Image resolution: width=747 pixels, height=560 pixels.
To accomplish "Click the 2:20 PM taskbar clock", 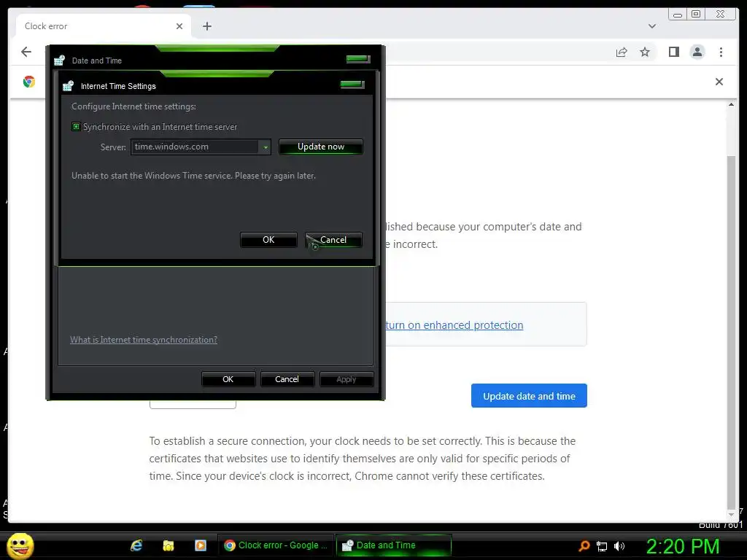I will click(x=683, y=546).
